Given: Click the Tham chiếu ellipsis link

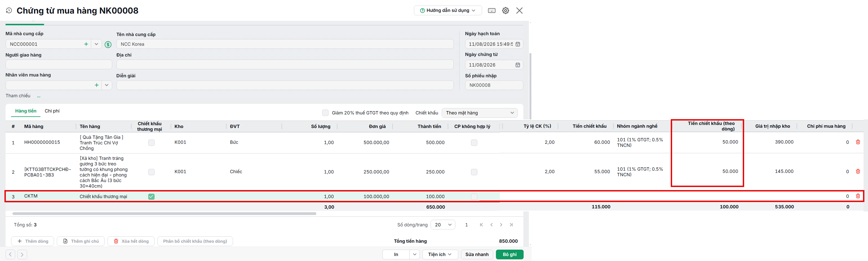Looking at the screenshot, I should (39, 96).
